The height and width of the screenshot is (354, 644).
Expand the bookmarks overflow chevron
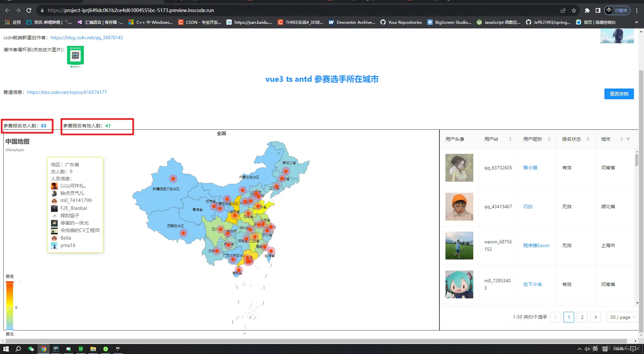point(636,22)
